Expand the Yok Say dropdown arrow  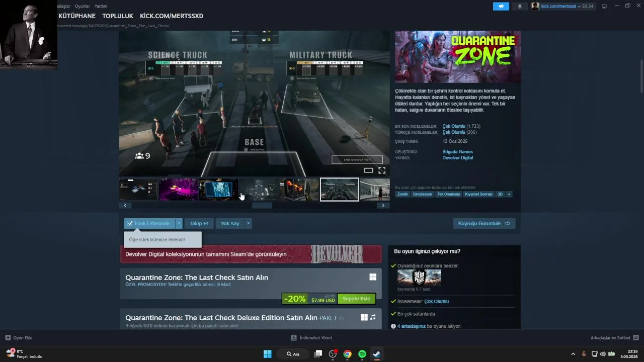pyautogui.click(x=248, y=223)
